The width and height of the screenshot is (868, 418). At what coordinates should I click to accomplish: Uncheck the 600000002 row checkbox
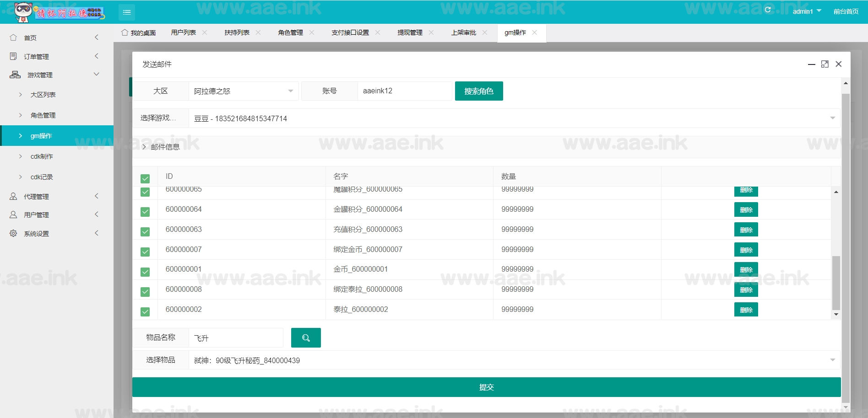click(x=145, y=312)
